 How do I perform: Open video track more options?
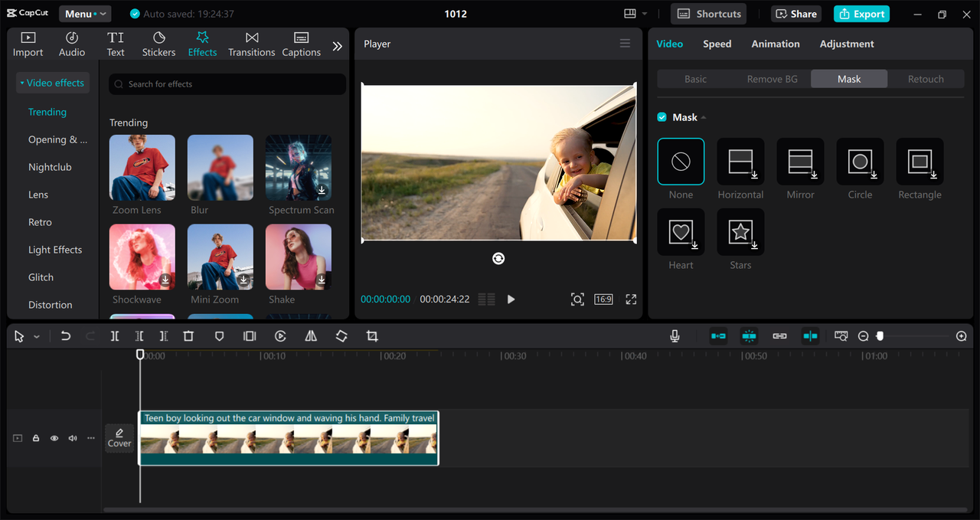click(x=91, y=438)
